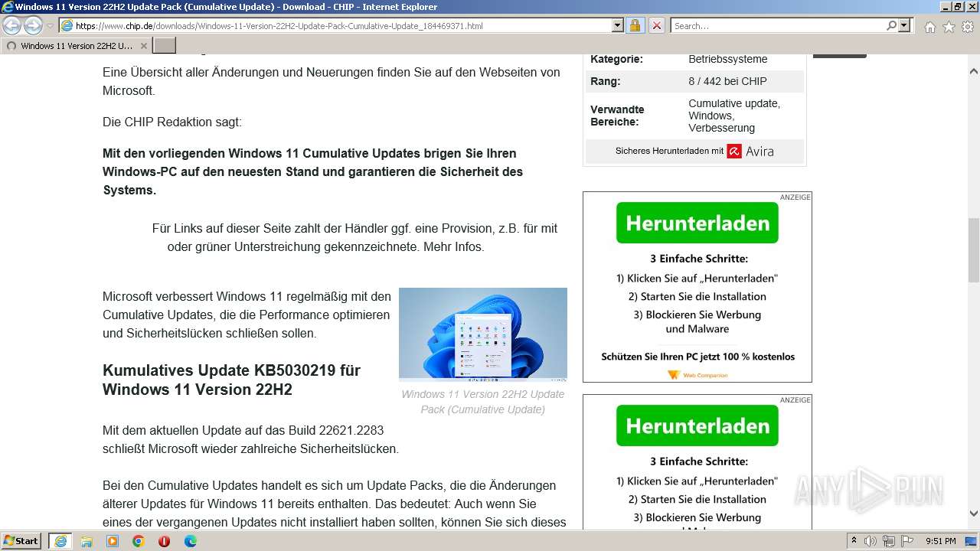This screenshot has width=980, height=551.
Task: Open the security report lock icon
Action: click(x=635, y=25)
